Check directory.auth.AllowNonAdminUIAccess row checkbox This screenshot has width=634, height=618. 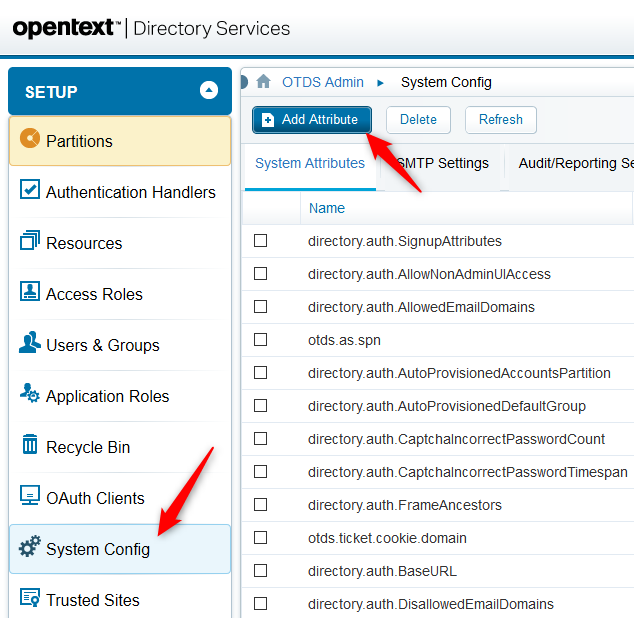tap(260, 274)
